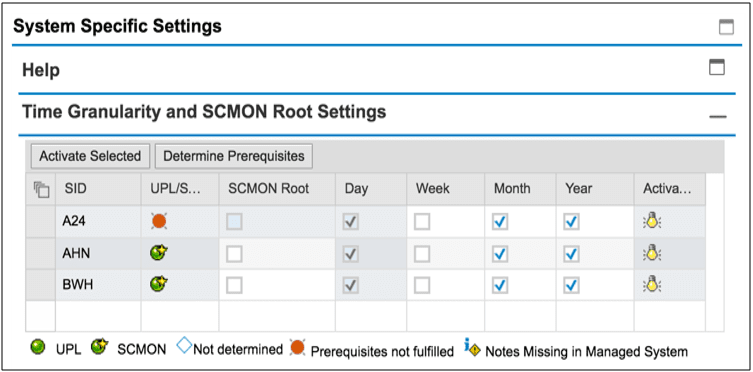Click the Activate Selected button
The width and height of the screenshot is (753, 372).
point(90,156)
